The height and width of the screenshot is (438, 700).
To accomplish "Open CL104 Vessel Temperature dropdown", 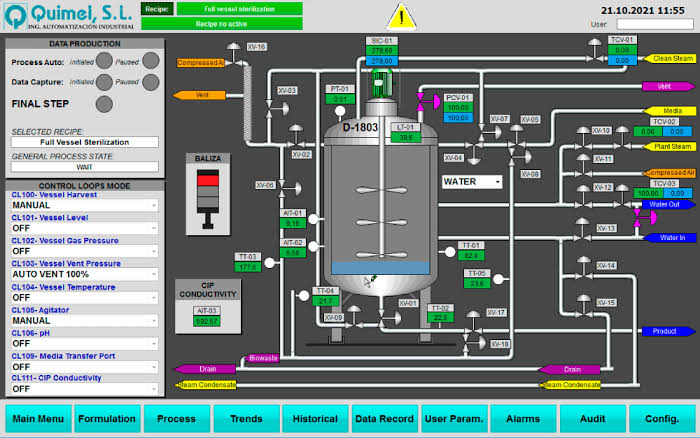I will click(x=84, y=297).
